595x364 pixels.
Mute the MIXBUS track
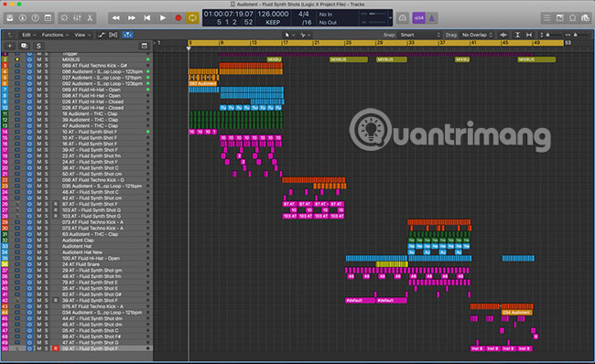(39, 59)
